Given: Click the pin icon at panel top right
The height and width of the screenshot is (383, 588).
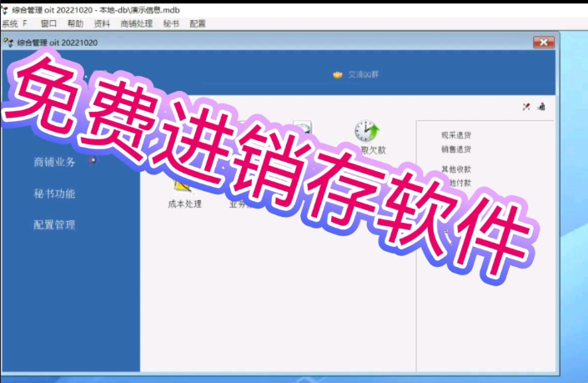Looking at the screenshot, I should coord(526,107).
